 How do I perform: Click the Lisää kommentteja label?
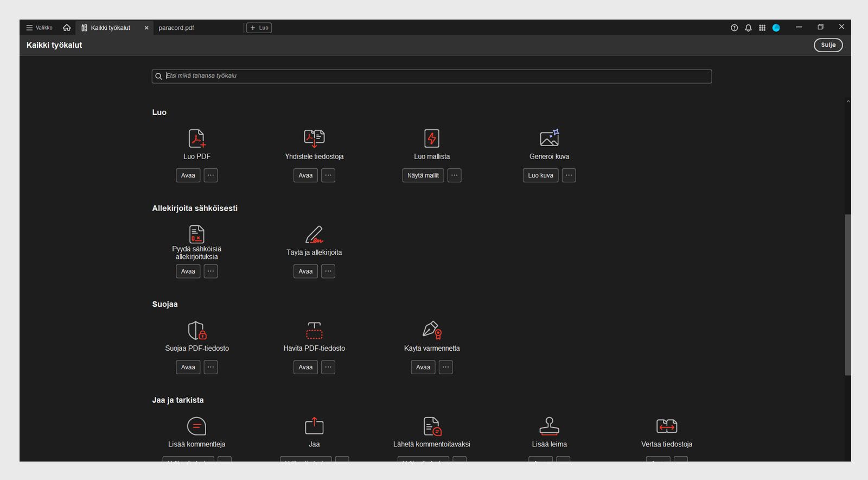tap(196, 444)
